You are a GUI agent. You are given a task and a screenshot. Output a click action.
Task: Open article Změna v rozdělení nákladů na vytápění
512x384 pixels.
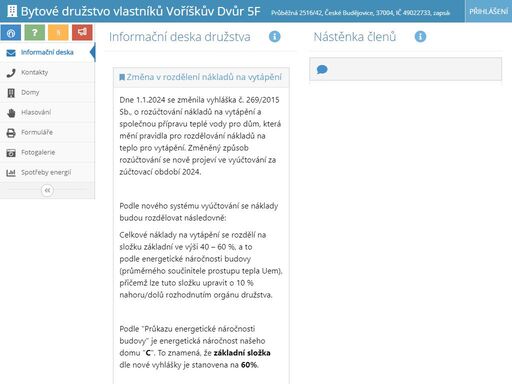point(204,77)
